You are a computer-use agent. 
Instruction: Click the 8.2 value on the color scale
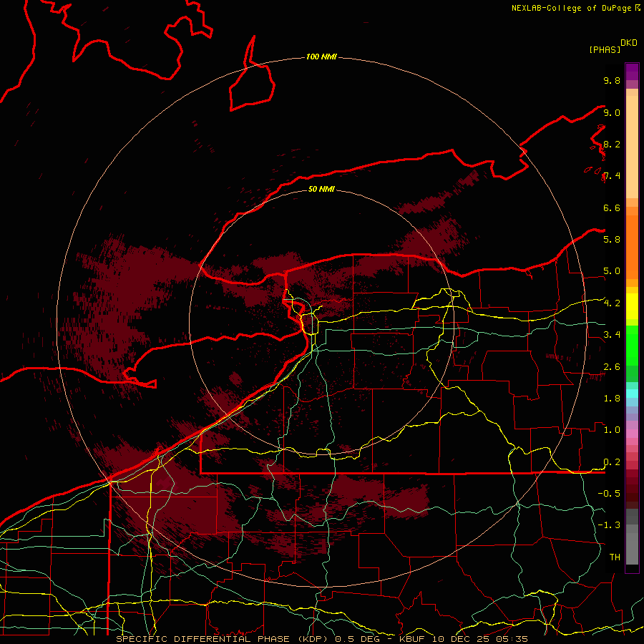pos(612,144)
